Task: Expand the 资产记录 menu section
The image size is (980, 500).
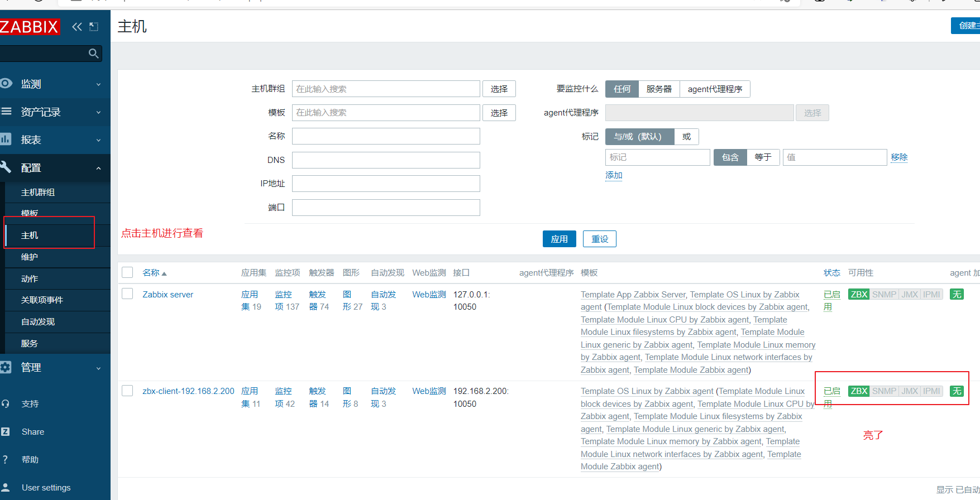Action: point(55,112)
